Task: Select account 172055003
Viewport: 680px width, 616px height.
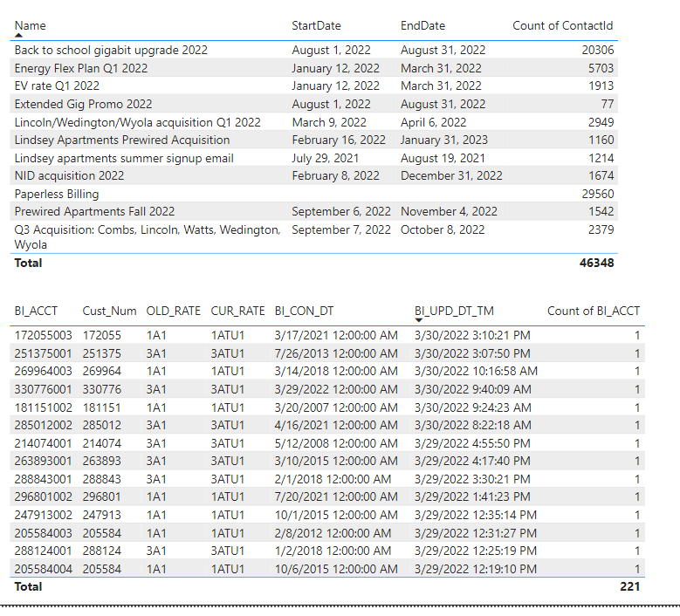Action: point(44,336)
